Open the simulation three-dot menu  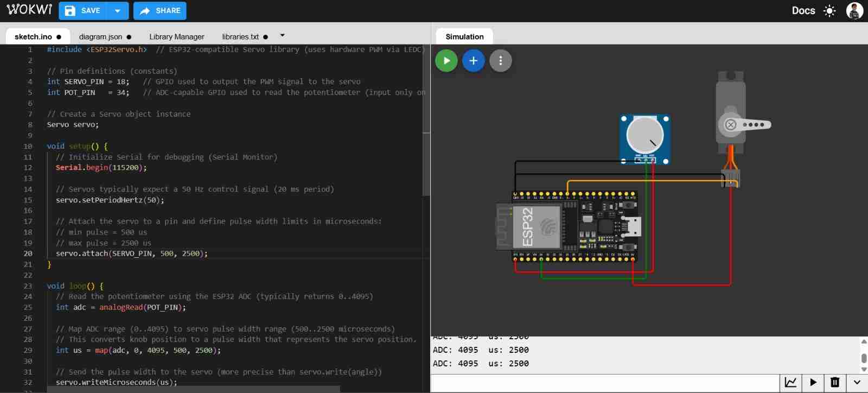501,61
